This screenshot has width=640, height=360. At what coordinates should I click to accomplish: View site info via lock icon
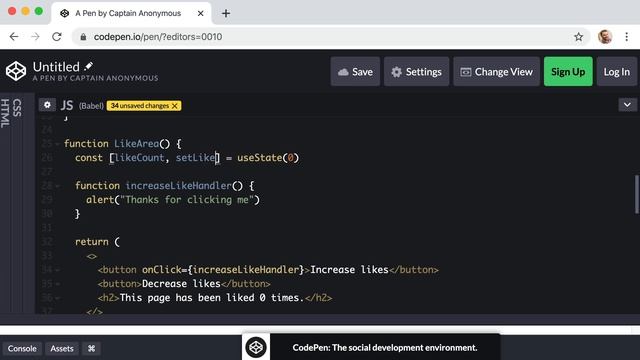tap(83, 37)
